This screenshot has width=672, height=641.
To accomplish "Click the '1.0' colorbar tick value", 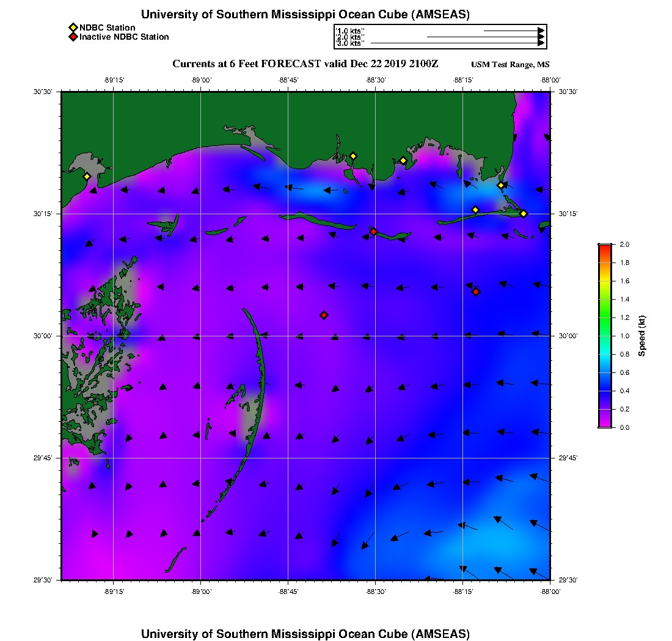I will point(624,336).
